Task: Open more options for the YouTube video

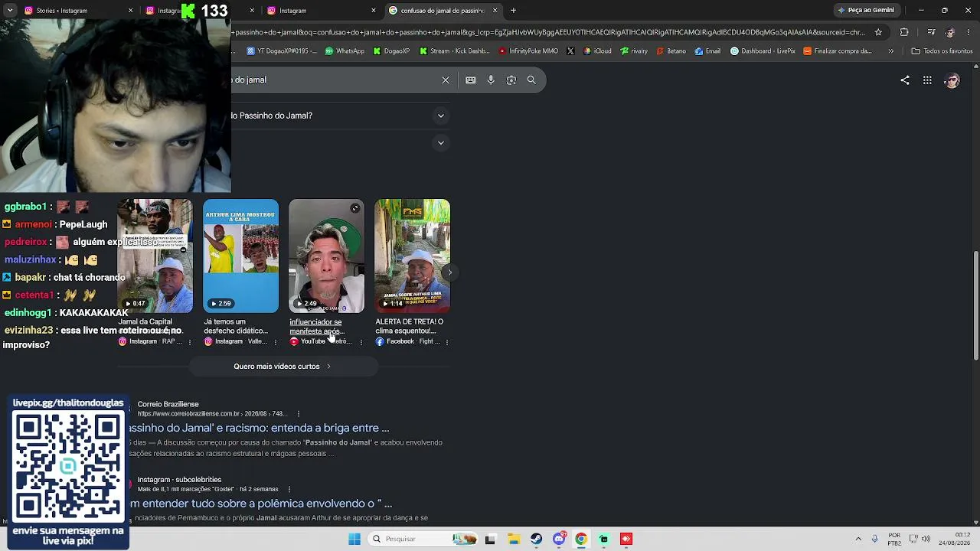Action: point(361,341)
